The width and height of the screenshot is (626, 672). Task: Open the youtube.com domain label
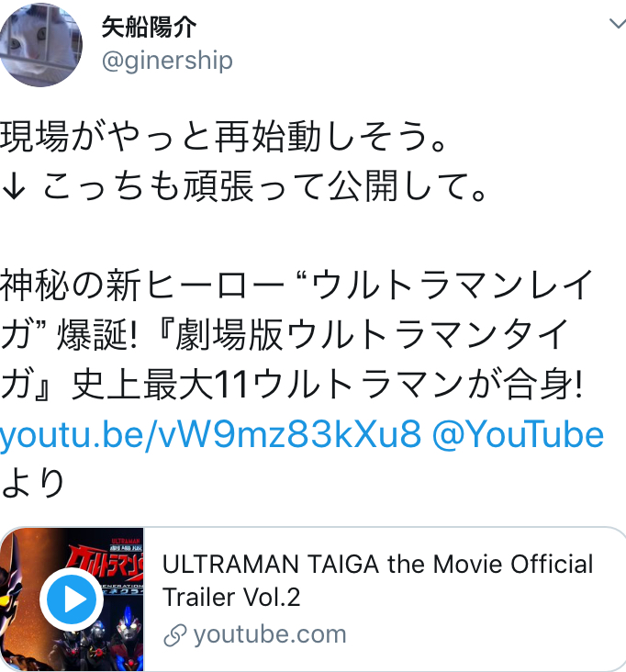pyautogui.click(x=270, y=634)
